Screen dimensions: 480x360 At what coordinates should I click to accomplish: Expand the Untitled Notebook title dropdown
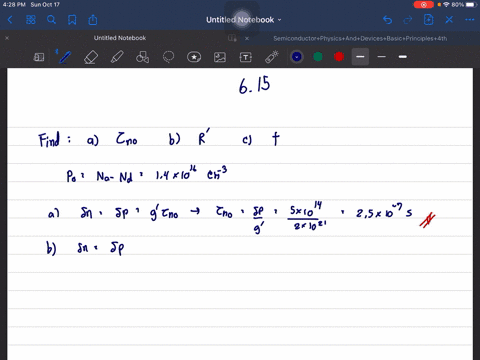coord(244,20)
